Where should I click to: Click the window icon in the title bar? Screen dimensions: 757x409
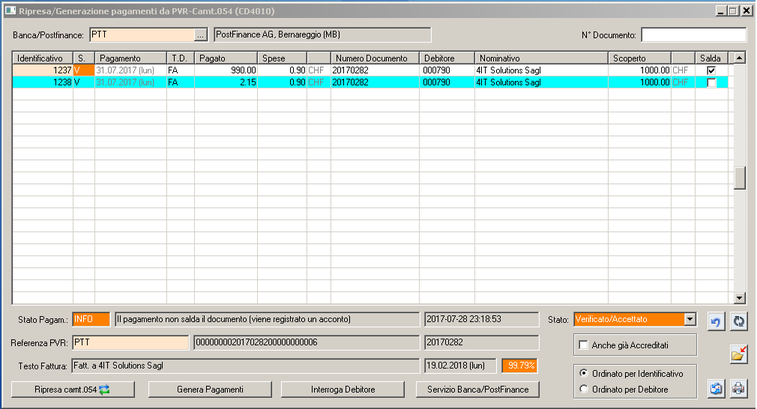(10, 10)
